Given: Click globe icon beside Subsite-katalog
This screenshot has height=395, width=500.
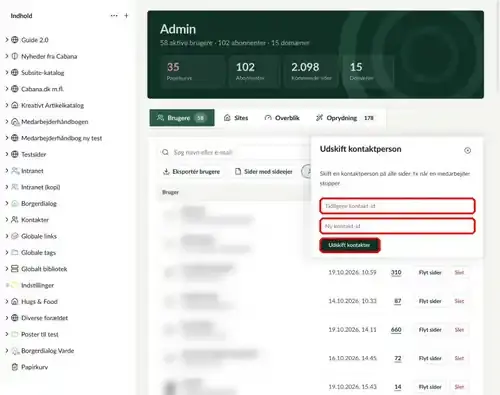Looking at the screenshot, I should 15,73.
